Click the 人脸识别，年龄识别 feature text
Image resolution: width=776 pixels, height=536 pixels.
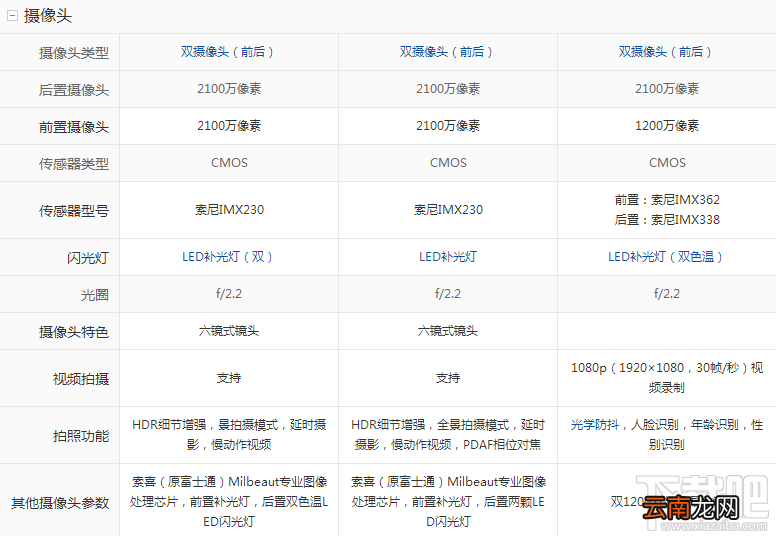(685, 425)
